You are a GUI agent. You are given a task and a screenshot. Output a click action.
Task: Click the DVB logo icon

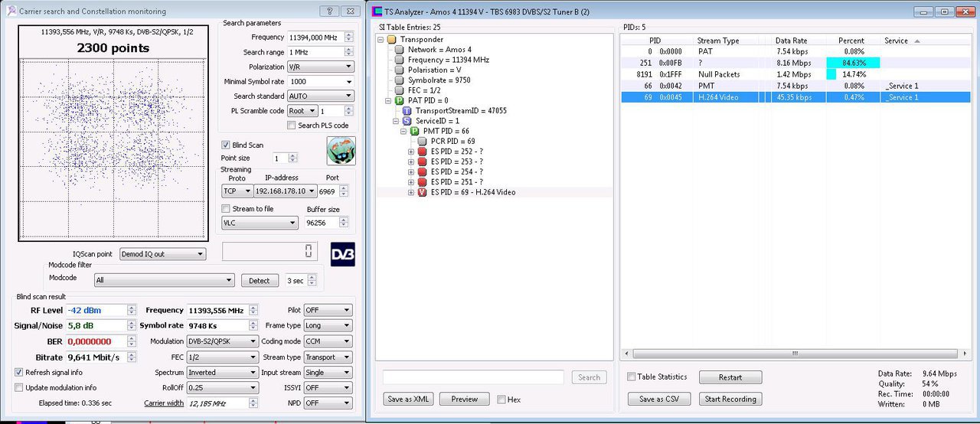(x=342, y=254)
